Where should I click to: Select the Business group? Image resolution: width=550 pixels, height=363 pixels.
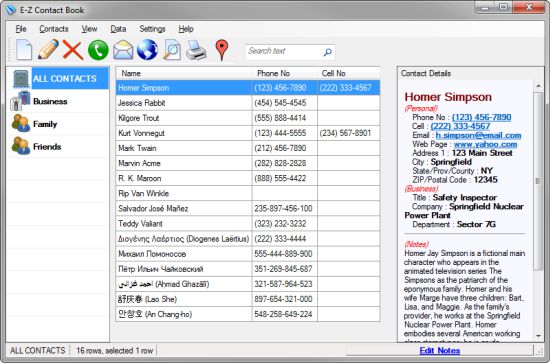tap(59, 101)
